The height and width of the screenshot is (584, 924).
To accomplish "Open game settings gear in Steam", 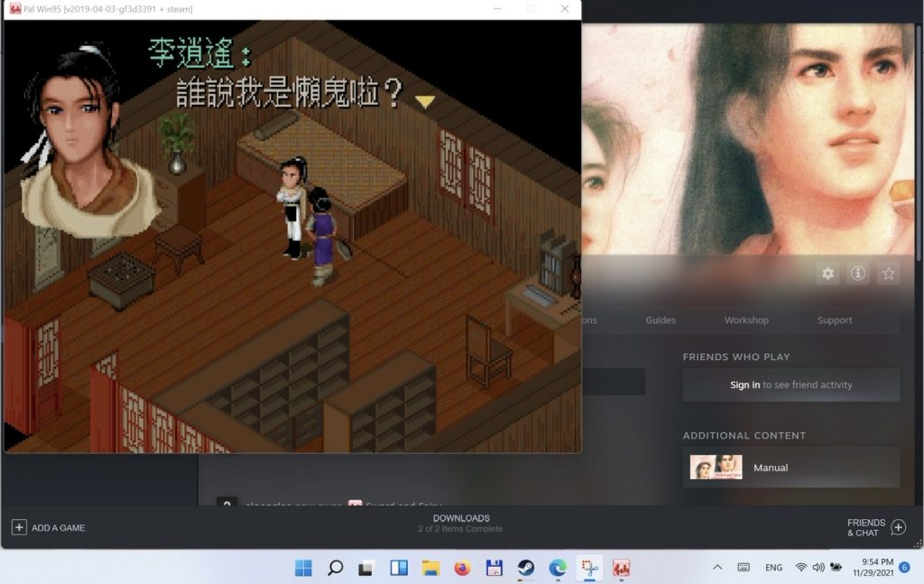I will point(828,273).
